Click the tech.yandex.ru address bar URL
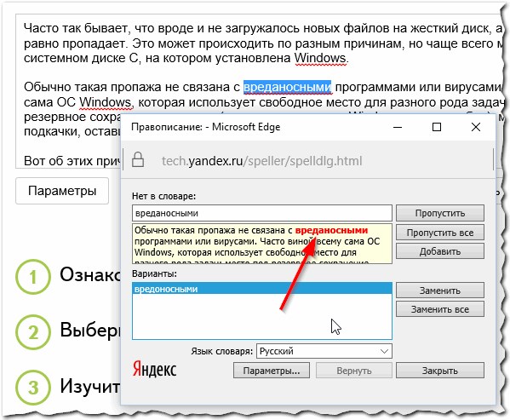This screenshot has width=510, height=420. tap(262, 161)
